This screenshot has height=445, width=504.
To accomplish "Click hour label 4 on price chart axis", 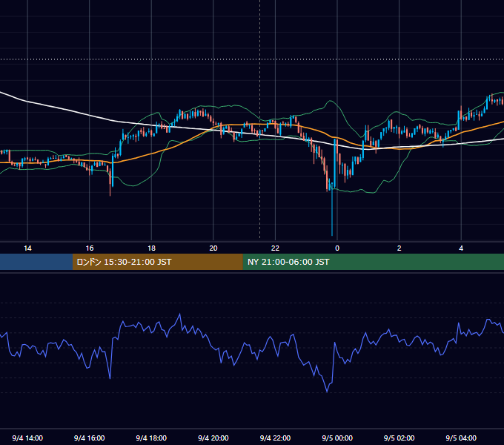I will (461, 248).
